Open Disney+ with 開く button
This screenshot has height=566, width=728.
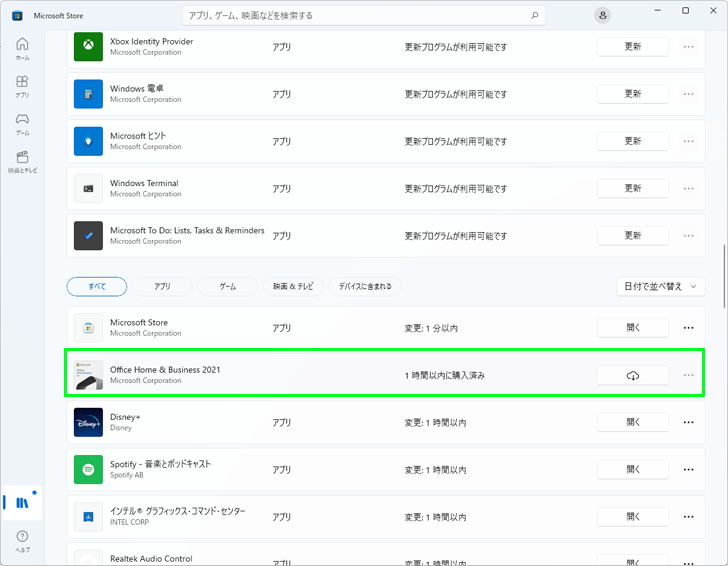click(x=633, y=423)
